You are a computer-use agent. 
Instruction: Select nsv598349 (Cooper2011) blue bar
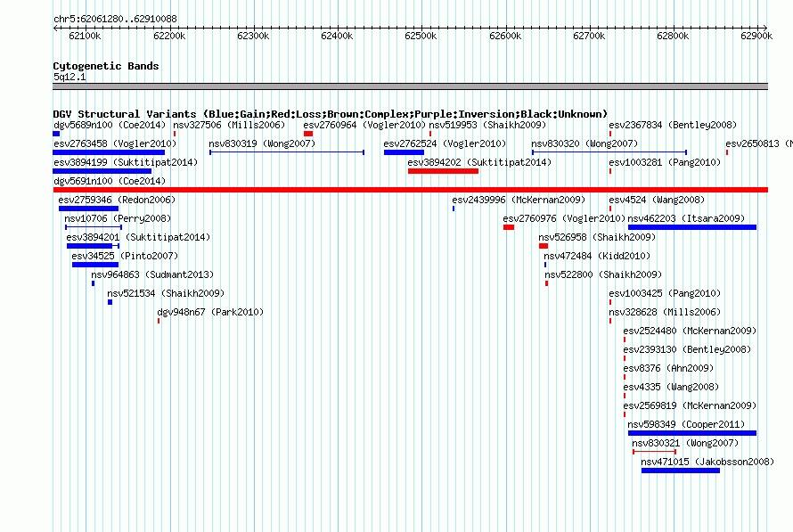tap(691, 433)
